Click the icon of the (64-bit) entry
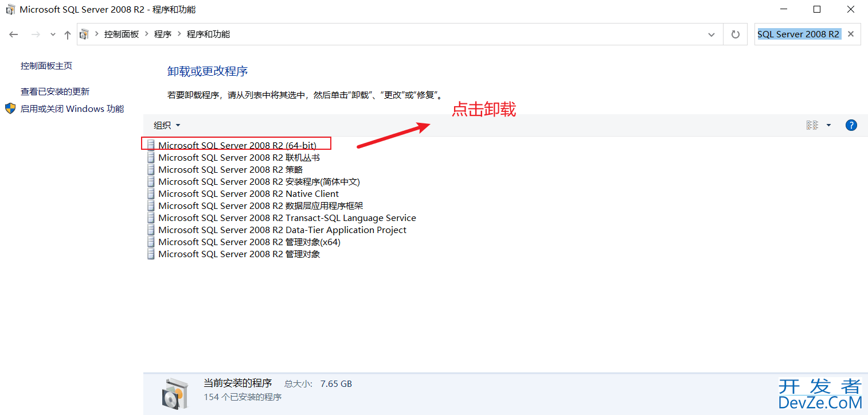 click(151, 145)
